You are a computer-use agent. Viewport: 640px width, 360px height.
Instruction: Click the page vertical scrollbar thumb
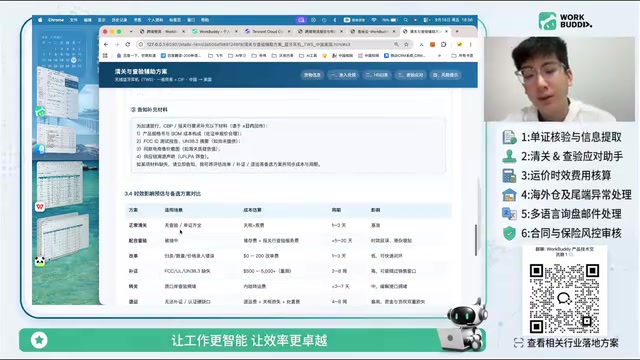coord(476,241)
